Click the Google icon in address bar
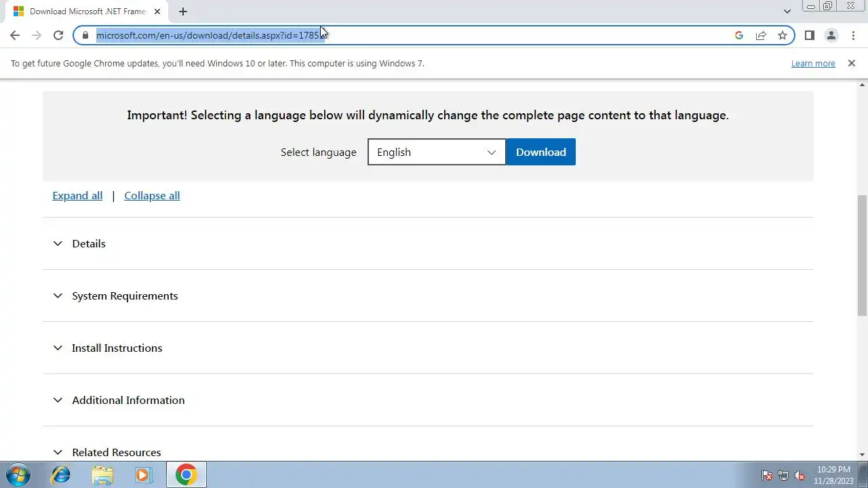The image size is (868, 488). [739, 35]
